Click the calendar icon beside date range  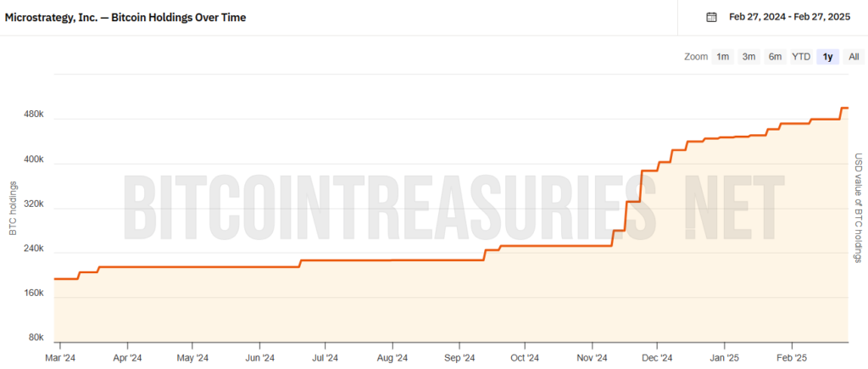[x=711, y=17]
